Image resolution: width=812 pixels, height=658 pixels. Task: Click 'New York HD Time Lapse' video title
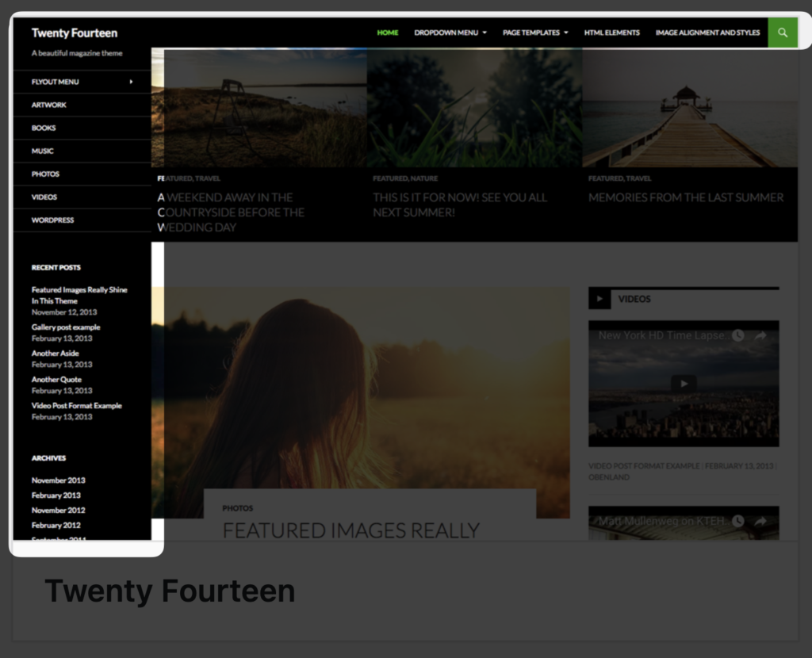point(665,335)
